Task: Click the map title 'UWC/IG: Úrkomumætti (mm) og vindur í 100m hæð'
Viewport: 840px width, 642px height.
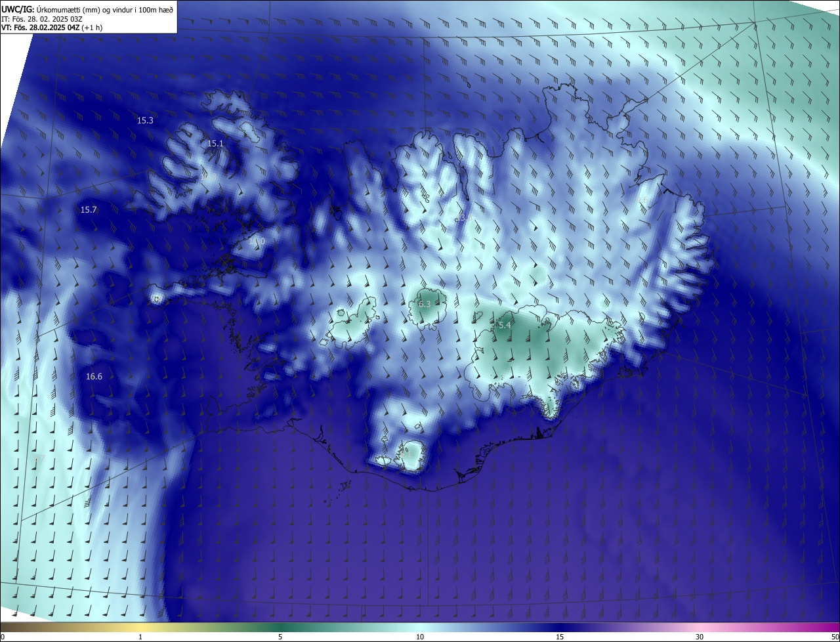Action: [87, 9]
